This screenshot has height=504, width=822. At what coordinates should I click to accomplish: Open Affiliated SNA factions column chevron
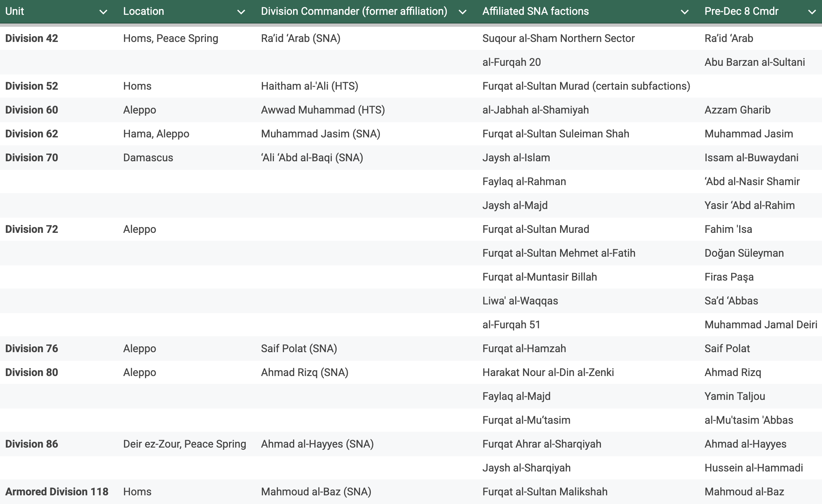pos(684,12)
